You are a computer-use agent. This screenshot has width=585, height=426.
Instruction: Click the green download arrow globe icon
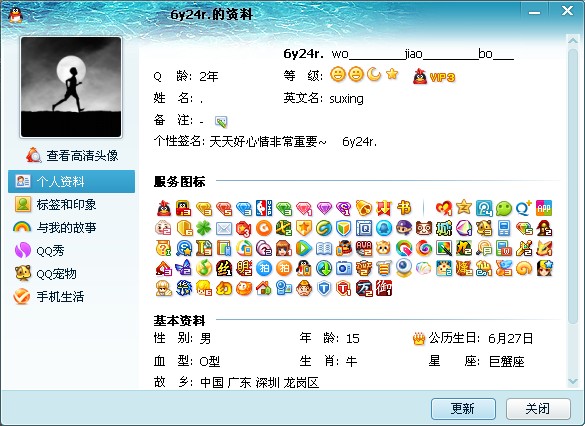coord(324,268)
